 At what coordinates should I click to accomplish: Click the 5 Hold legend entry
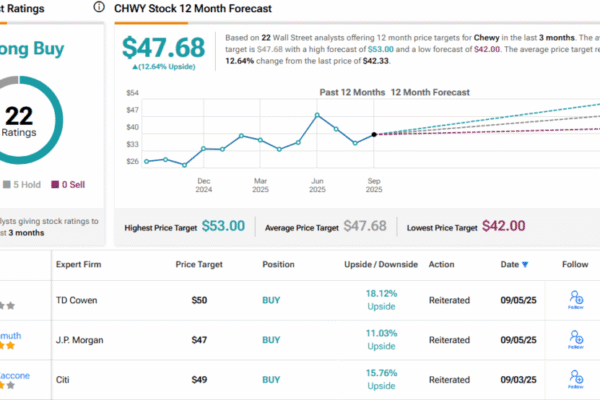(x=22, y=184)
